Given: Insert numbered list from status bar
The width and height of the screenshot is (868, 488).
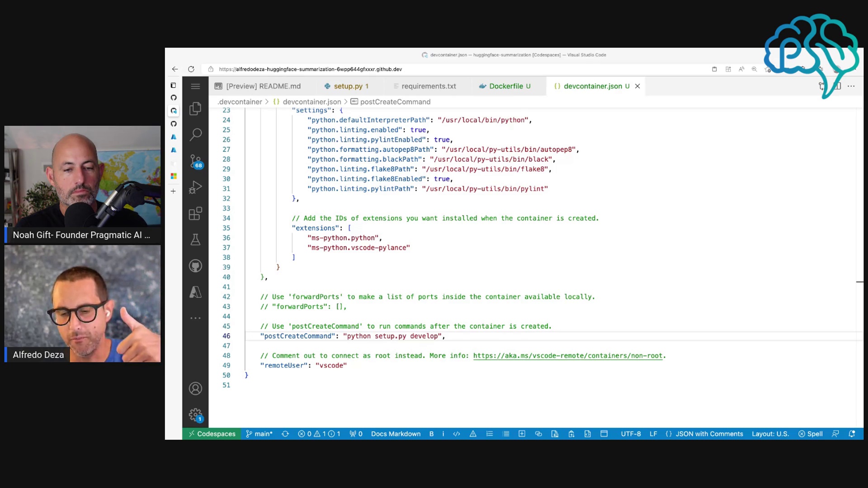Looking at the screenshot, I should [490, 434].
